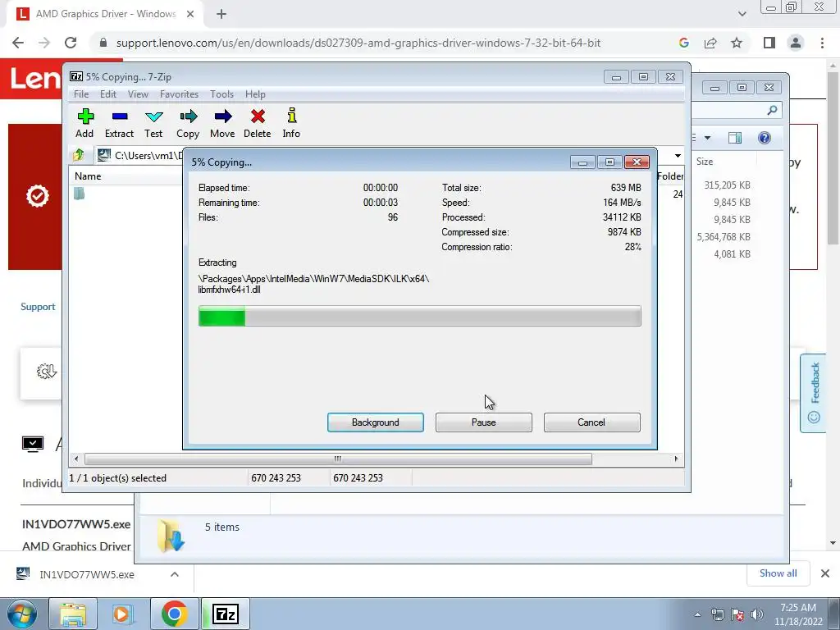Click Explorer search magnifier icon
This screenshot has height=630, width=840.
tap(772, 111)
